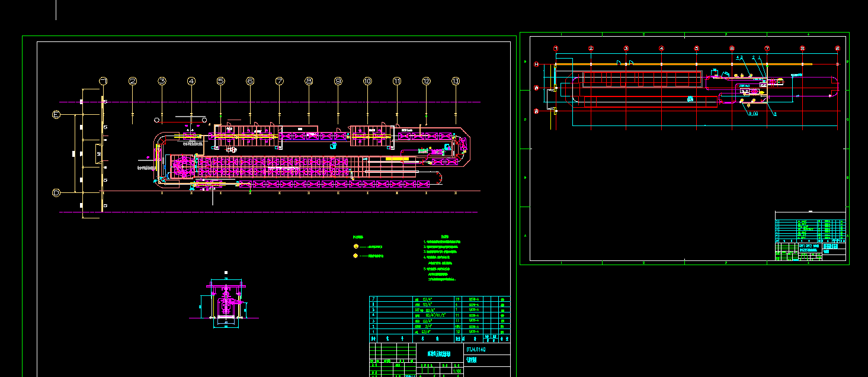Pick the row axis bubble E
This screenshot has width=868, height=377.
click(56, 115)
